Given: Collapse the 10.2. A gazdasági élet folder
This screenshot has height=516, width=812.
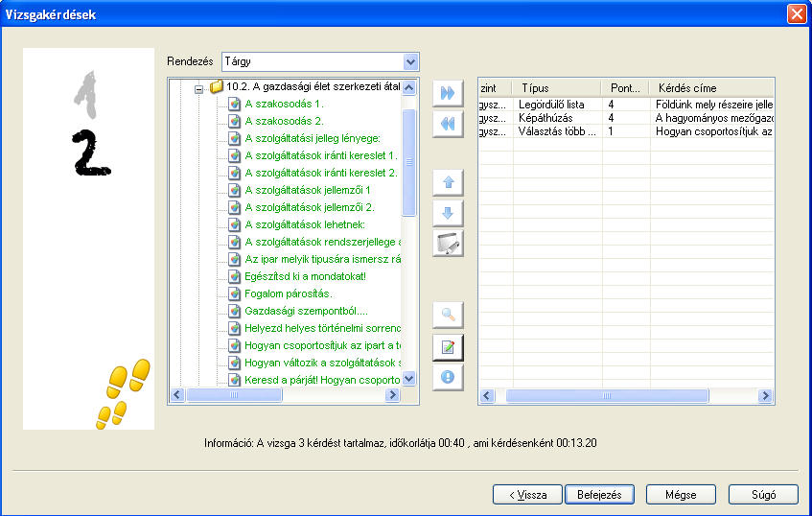Looking at the screenshot, I should click(x=199, y=87).
